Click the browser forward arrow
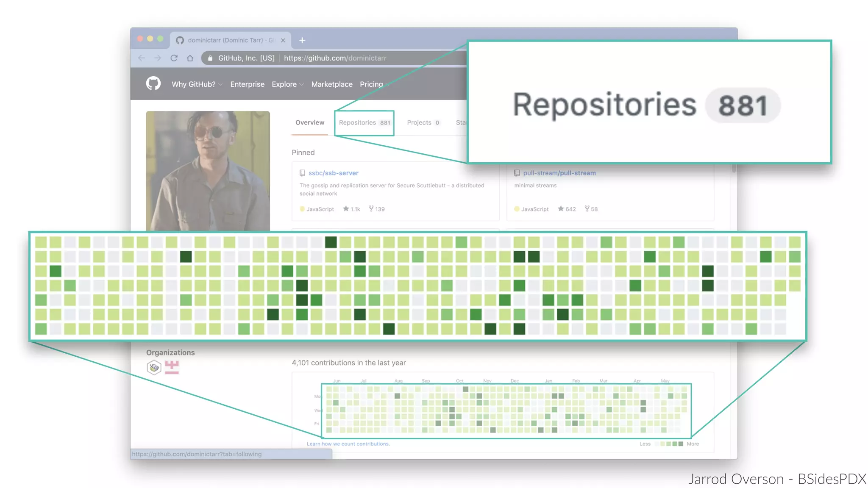 point(158,58)
